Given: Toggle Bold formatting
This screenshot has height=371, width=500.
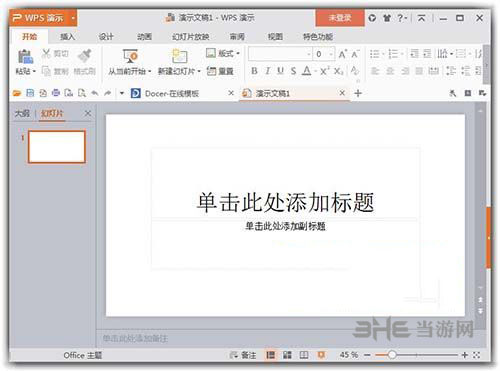Looking at the screenshot, I should pos(254,71).
